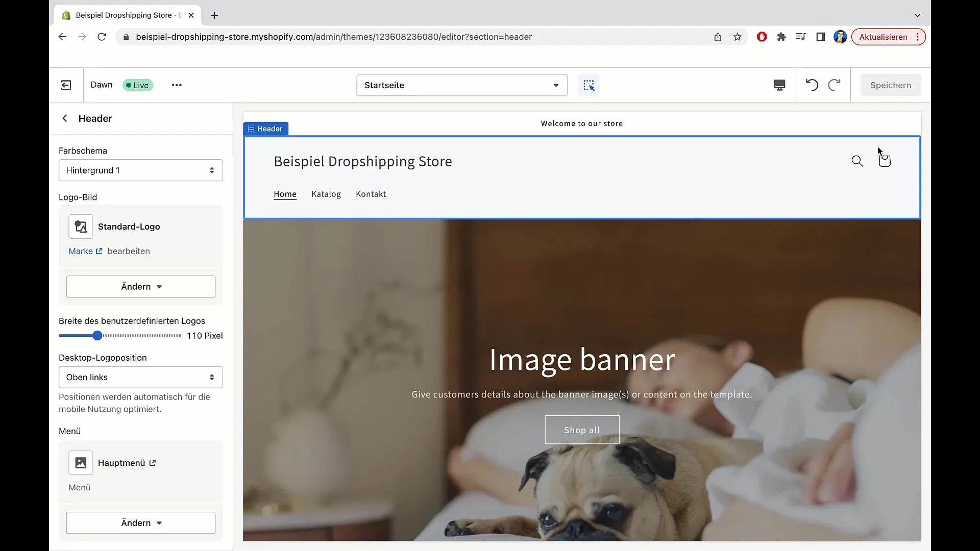This screenshot has height=551, width=980.
Task: Click the Kontakt navigation menu item
Action: (x=371, y=194)
